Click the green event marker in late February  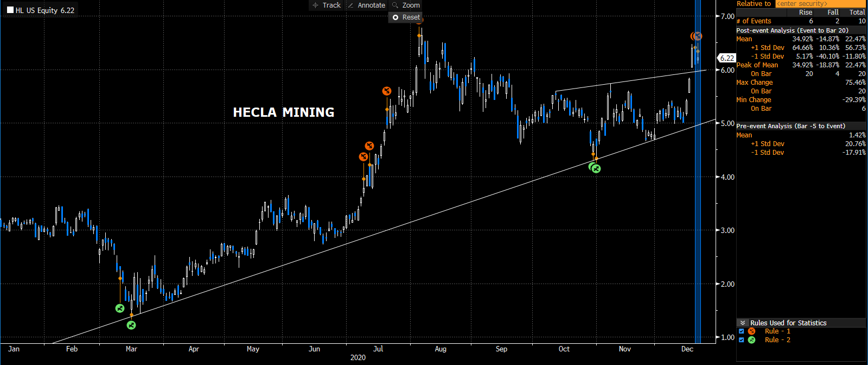pos(120,309)
